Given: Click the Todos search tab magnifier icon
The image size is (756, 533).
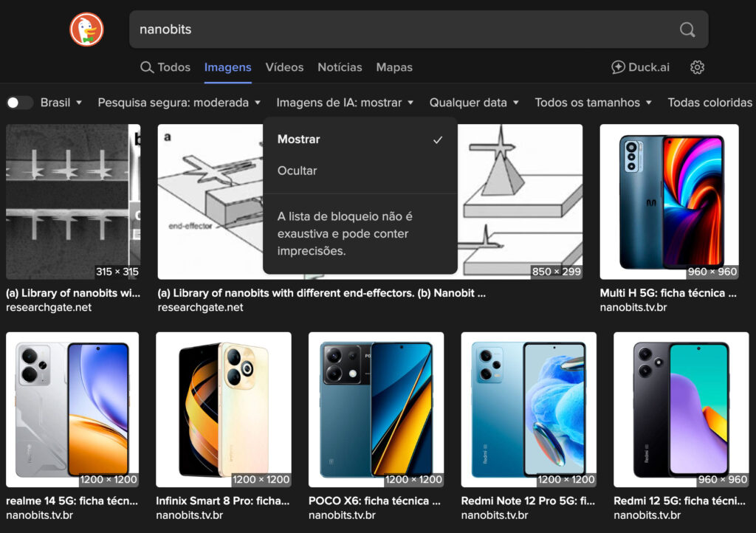Looking at the screenshot, I should (x=147, y=66).
